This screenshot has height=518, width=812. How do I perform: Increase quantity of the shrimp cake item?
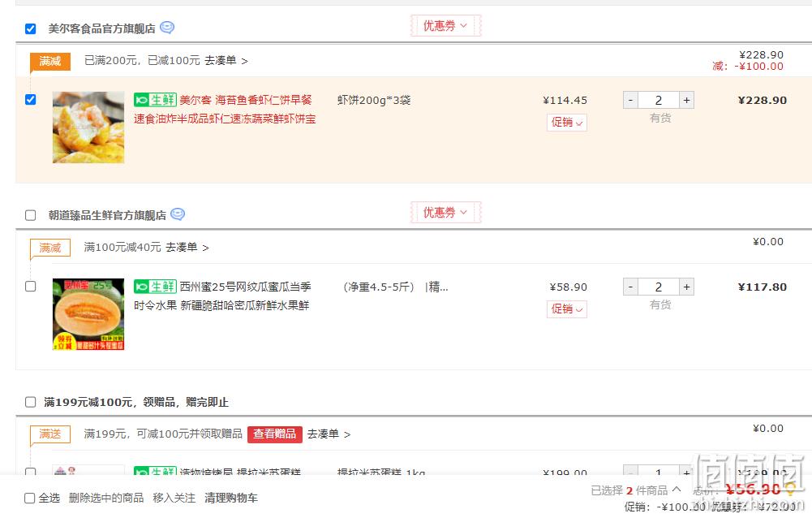pyautogui.click(x=687, y=100)
